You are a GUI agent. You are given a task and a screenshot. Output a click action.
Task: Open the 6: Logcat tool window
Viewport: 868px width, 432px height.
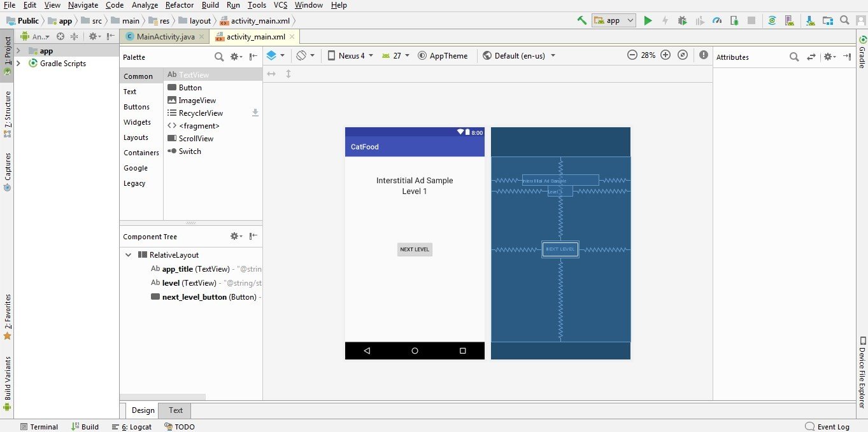(x=132, y=427)
